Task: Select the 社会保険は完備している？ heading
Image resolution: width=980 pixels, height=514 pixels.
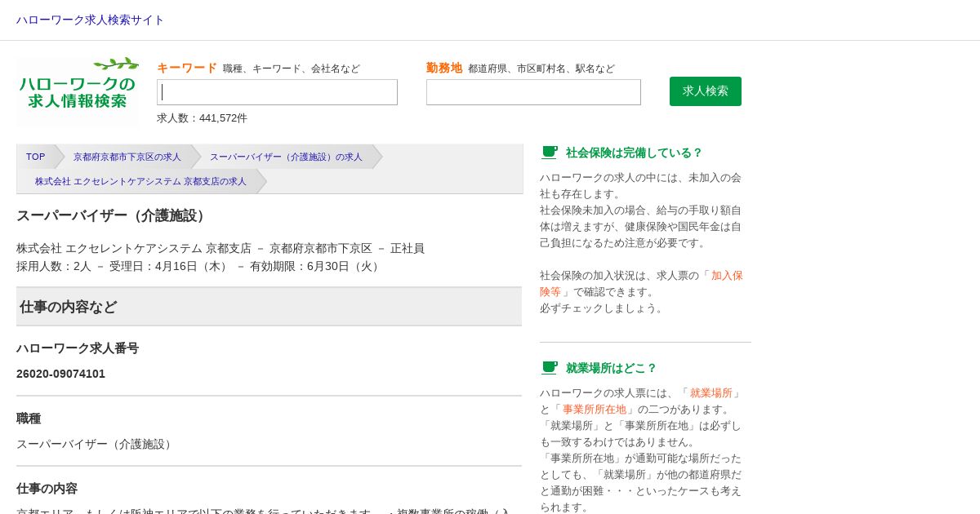Action: pos(634,153)
